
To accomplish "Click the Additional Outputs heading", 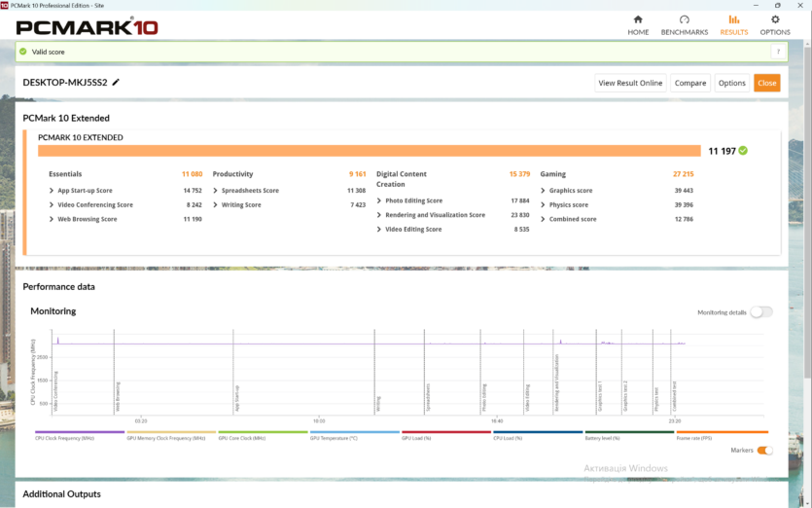I will (61, 494).
